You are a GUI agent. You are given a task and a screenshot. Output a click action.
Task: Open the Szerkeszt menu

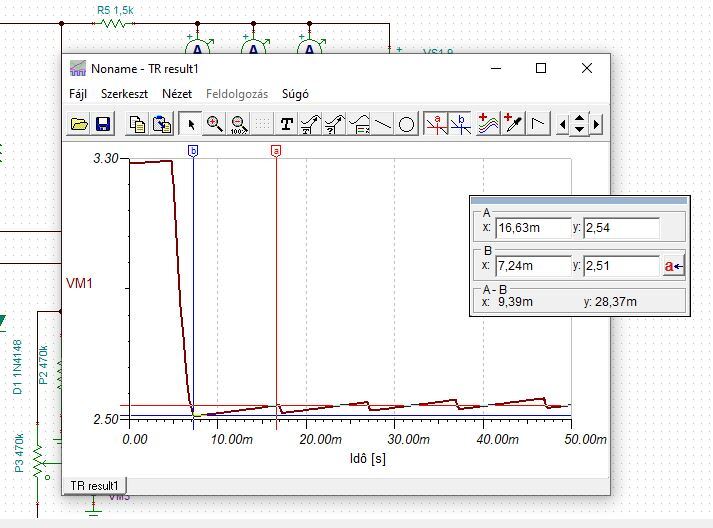point(124,94)
